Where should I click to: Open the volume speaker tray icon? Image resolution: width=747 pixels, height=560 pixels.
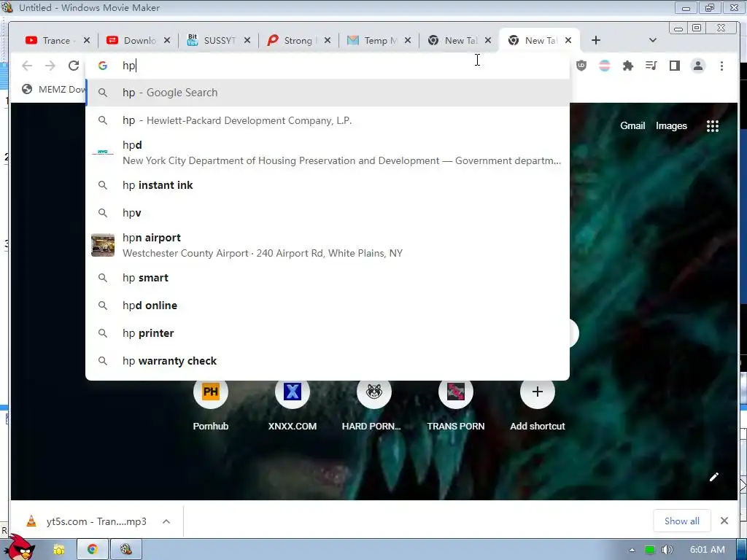coord(667,550)
